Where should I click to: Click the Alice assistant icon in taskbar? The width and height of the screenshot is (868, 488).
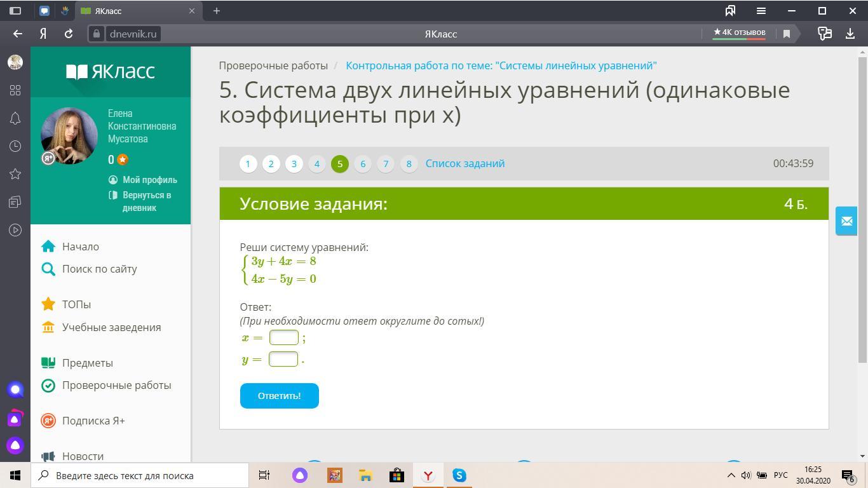click(x=300, y=475)
